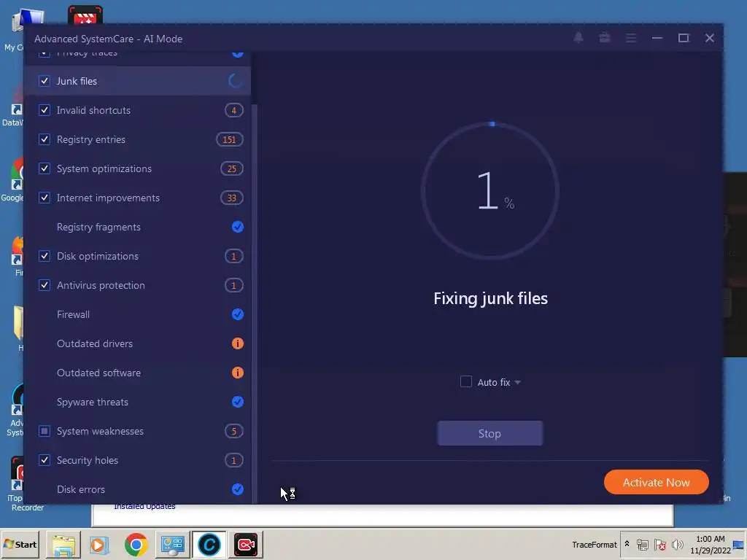Click the Spyware threats blue checkmark icon
Screen dimensions: 747x560
[237, 402]
